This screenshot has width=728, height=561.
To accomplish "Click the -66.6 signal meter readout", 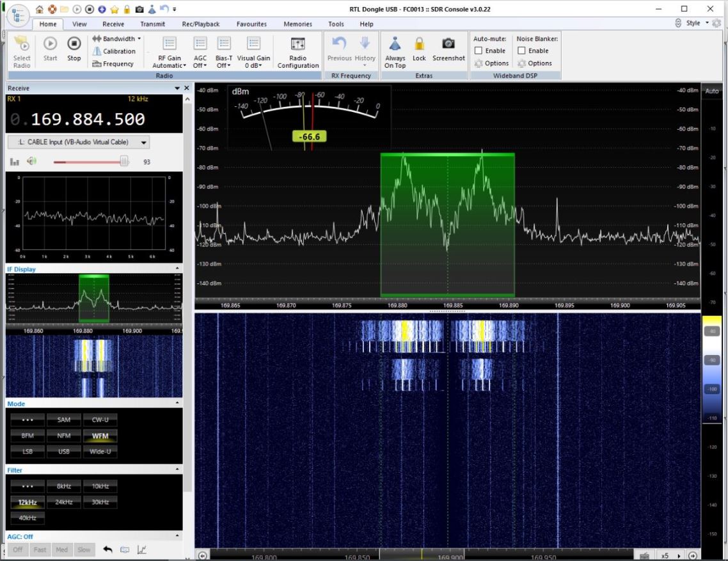I will (x=309, y=136).
